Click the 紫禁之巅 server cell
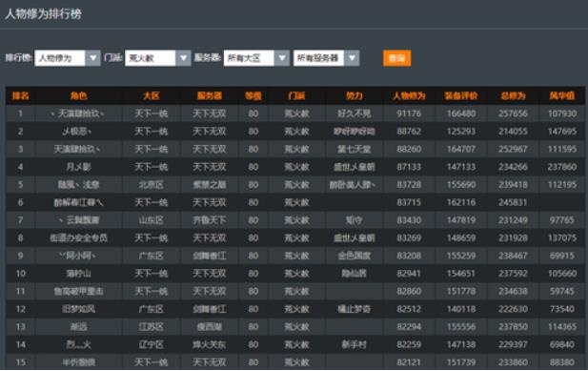588x371 pixels. point(210,185)
